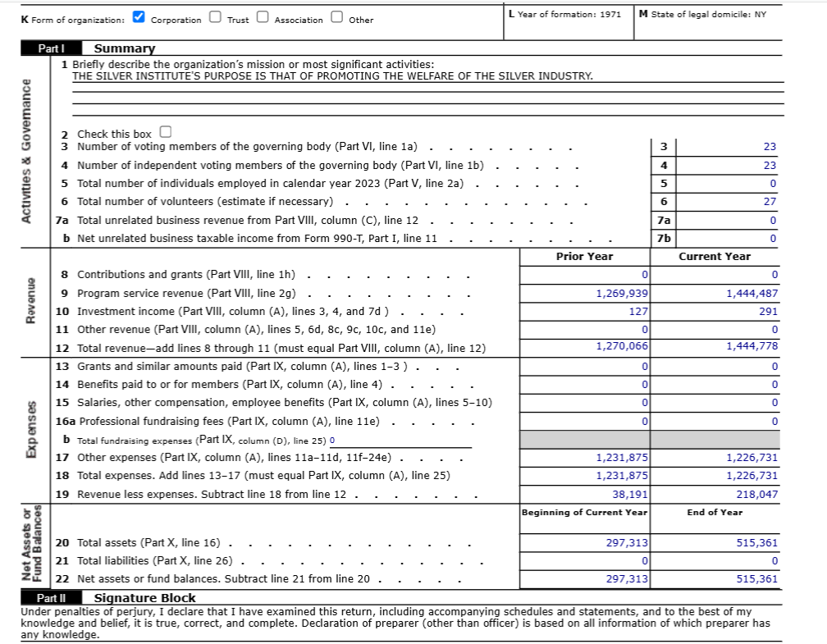The image size is (827, 644).
Task: Click the Year of formation value 1971
Action: pos(606,14)
